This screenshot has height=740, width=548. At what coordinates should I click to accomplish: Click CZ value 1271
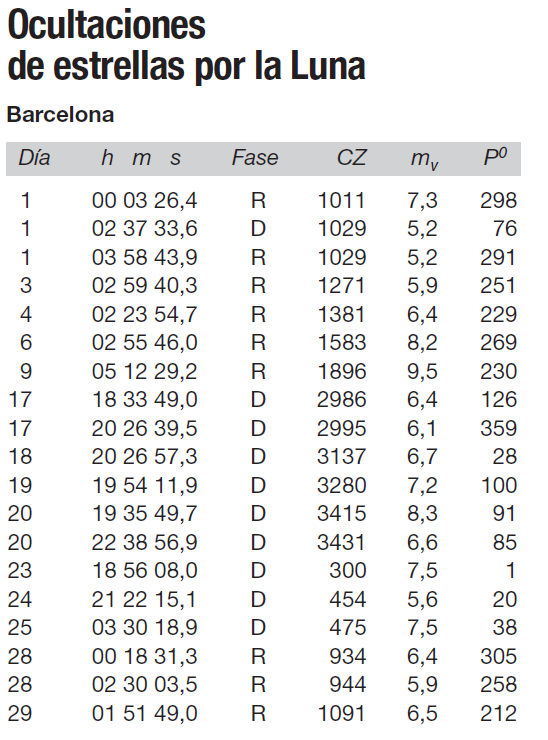point(341,286)
